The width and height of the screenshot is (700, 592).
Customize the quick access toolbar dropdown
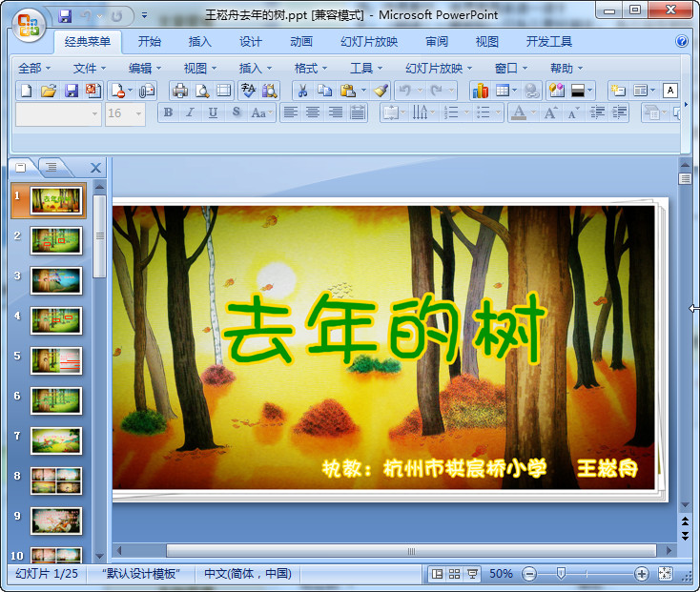point(144,16)
